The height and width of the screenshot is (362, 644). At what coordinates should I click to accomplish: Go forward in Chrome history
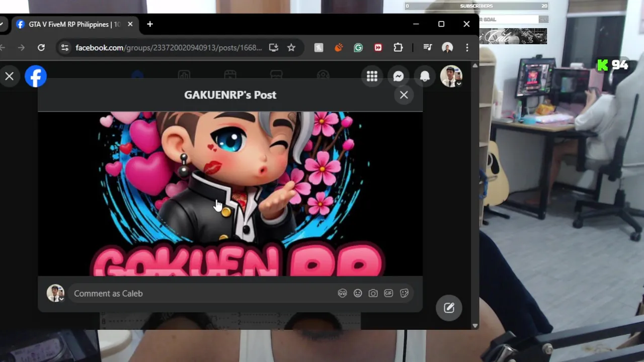(21, 47)
